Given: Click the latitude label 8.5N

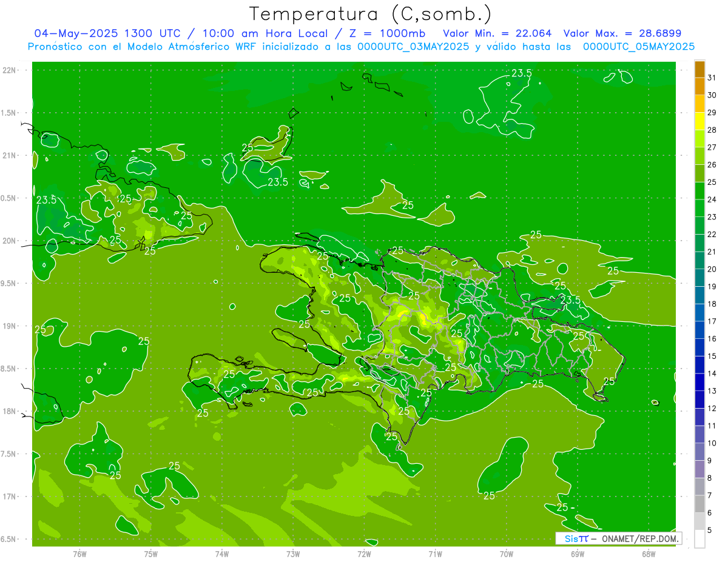Looking at the screenshot, I should (x=8, y=369).
